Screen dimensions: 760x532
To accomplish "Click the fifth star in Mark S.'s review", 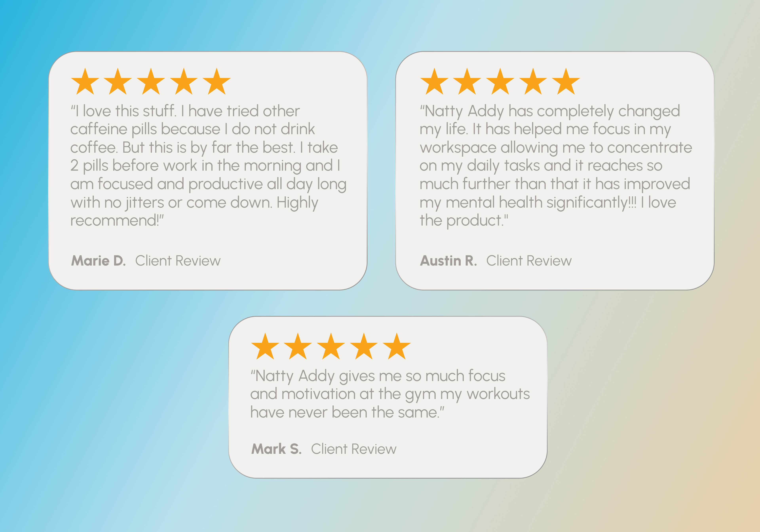I will (x=397, y=347).
